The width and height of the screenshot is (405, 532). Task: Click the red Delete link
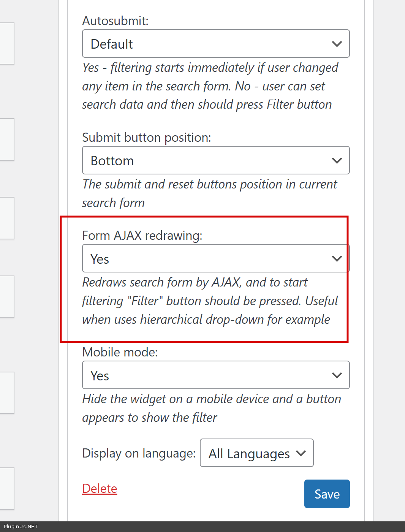coord(100,489)
